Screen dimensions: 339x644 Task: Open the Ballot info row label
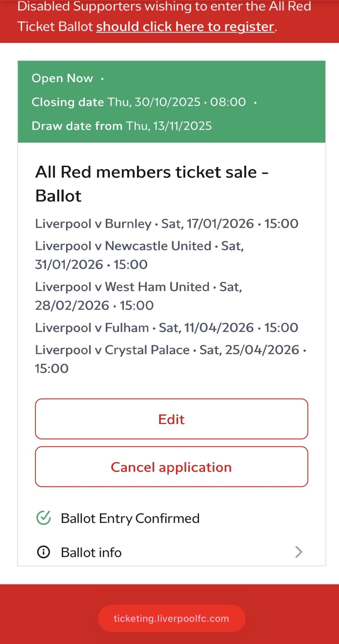pyautogui.click(x=91, y=553)
